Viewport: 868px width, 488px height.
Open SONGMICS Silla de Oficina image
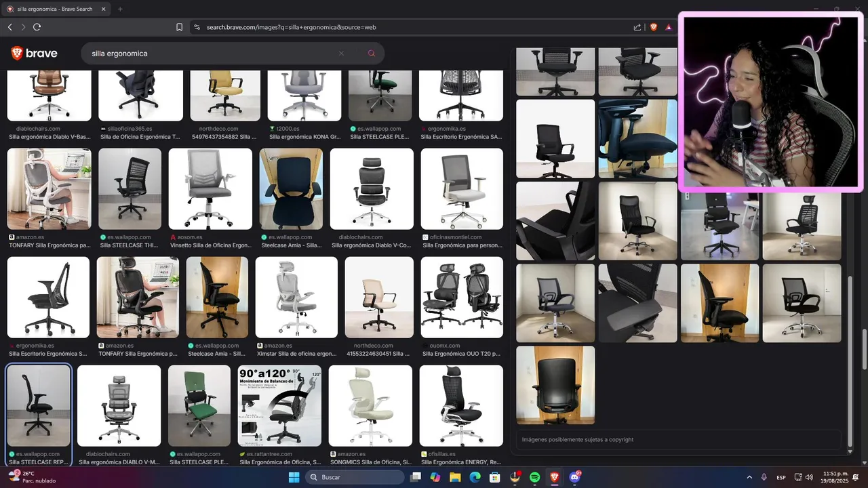point(370,405)
